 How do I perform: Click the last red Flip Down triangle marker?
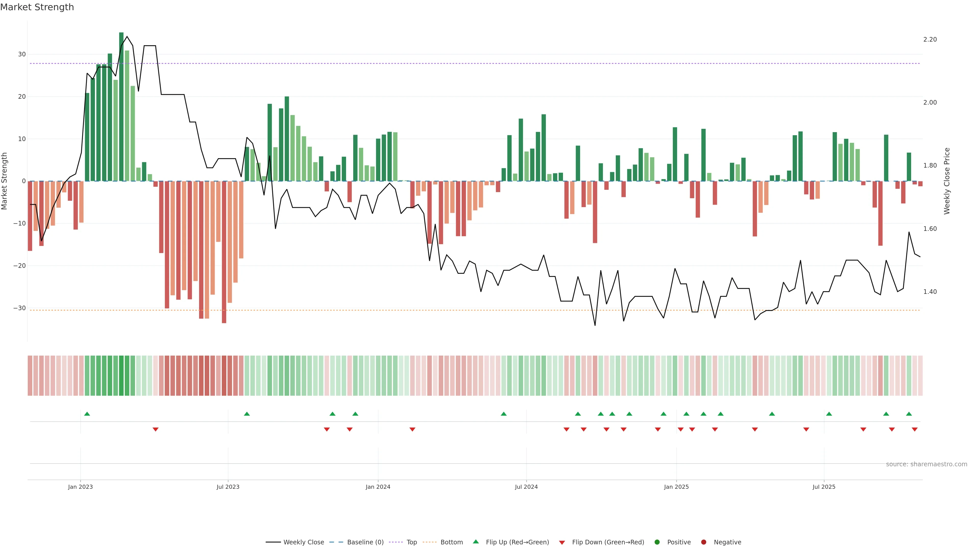pyautogui.click(x=915, y=429)
